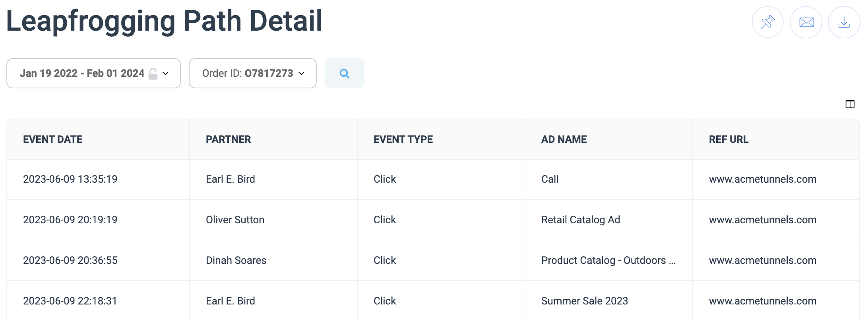Click ref URL in the Summer Sale 2023 row
The width and height of the screenshot is (868, 320).
(763, 301)
